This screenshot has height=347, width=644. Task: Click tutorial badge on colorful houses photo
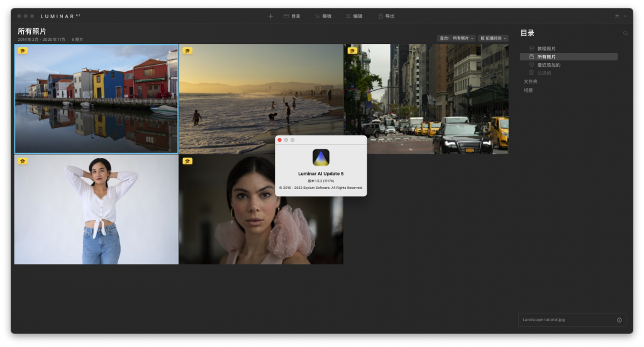coord(23,51)
